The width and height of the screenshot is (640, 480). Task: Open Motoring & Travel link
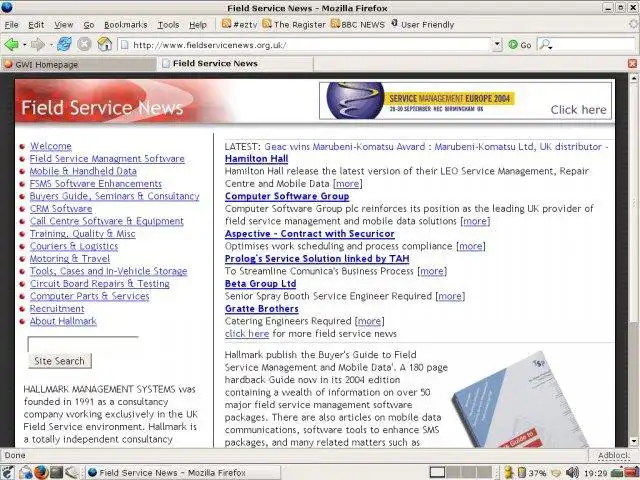click(70, 259)
